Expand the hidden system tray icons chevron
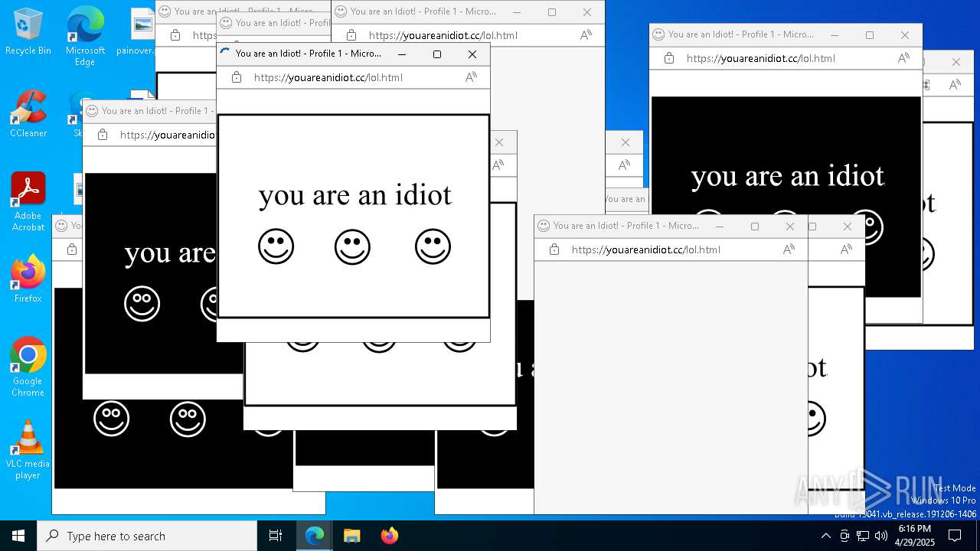Screen dimensions: 980x551 click(x=825, y=536)
